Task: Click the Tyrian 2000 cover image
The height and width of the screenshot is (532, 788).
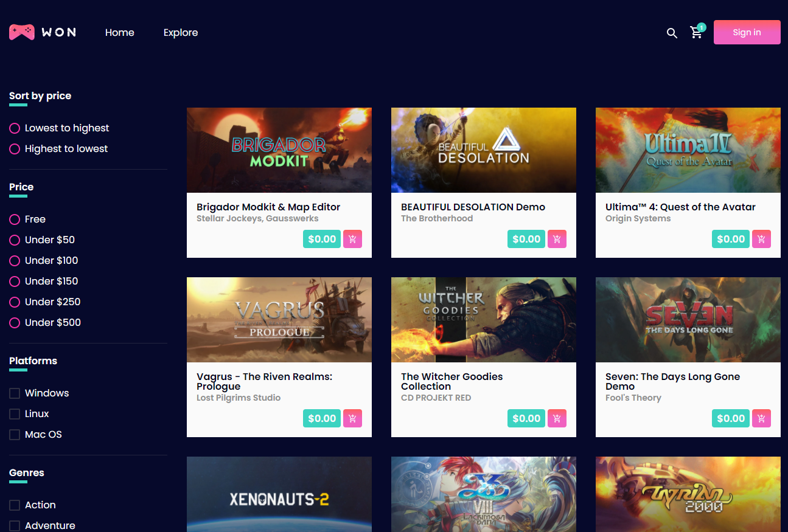Action: click(688, 494)
